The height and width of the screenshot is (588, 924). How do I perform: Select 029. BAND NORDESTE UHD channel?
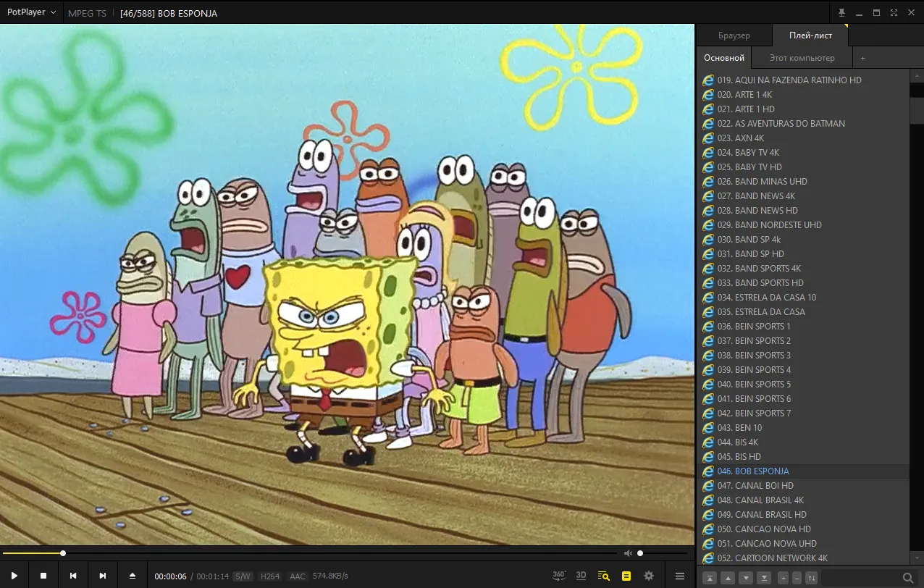point(802,225)
